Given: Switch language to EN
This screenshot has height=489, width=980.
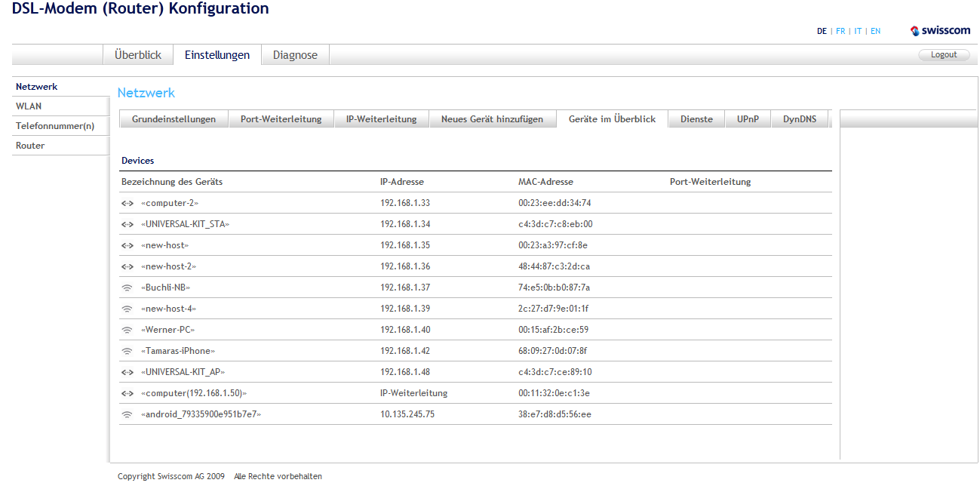Looking at the screenshot, I should (x=875, y=32).
